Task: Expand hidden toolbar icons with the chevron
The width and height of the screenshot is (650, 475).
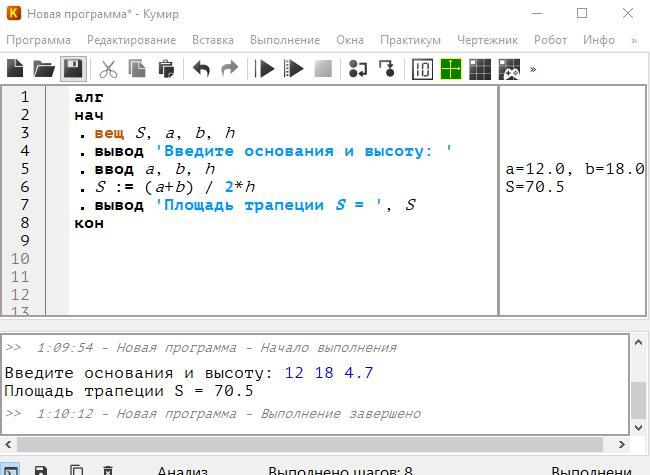Action: coord(533,69)
